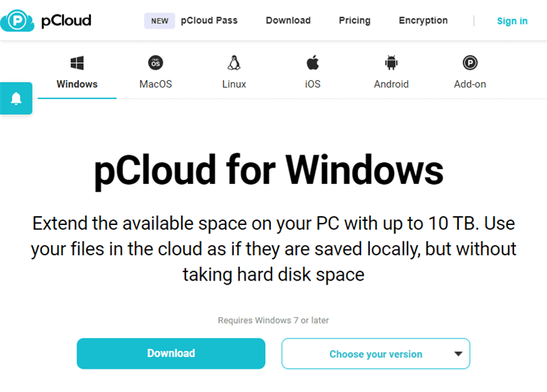Viewport: 547px width, 392px height.
Task: Switch to the Linux tab label
Action: tap(234, 84)
